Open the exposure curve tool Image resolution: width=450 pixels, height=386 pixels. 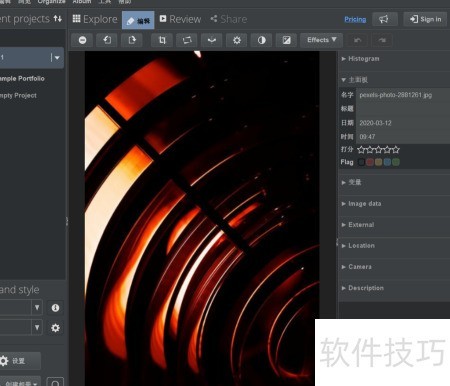286,40
